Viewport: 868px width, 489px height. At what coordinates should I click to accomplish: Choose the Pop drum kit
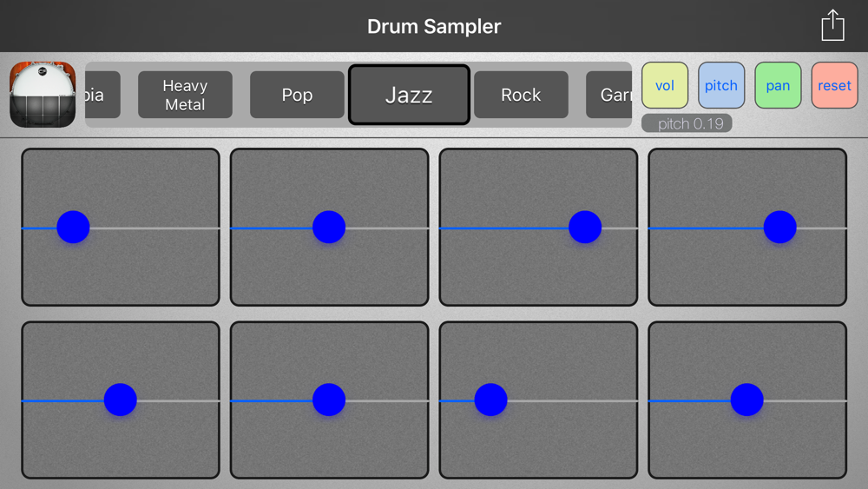pyautogui.click(x=297, y=95)
